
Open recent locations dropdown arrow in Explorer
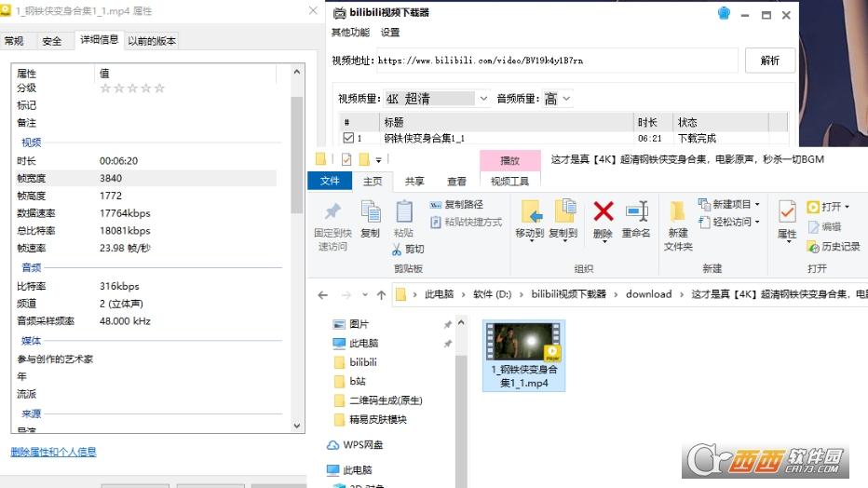pyautogui.click(x=365, y=294)
